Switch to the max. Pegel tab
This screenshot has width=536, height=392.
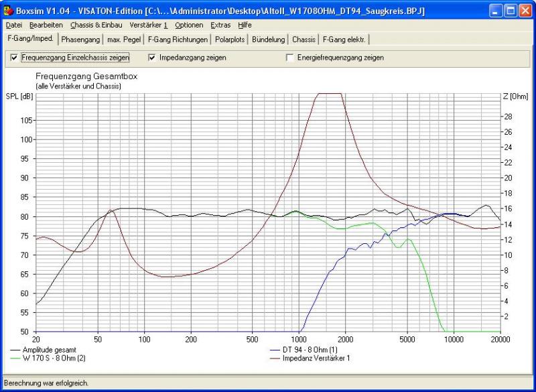(x=124, y=40)
